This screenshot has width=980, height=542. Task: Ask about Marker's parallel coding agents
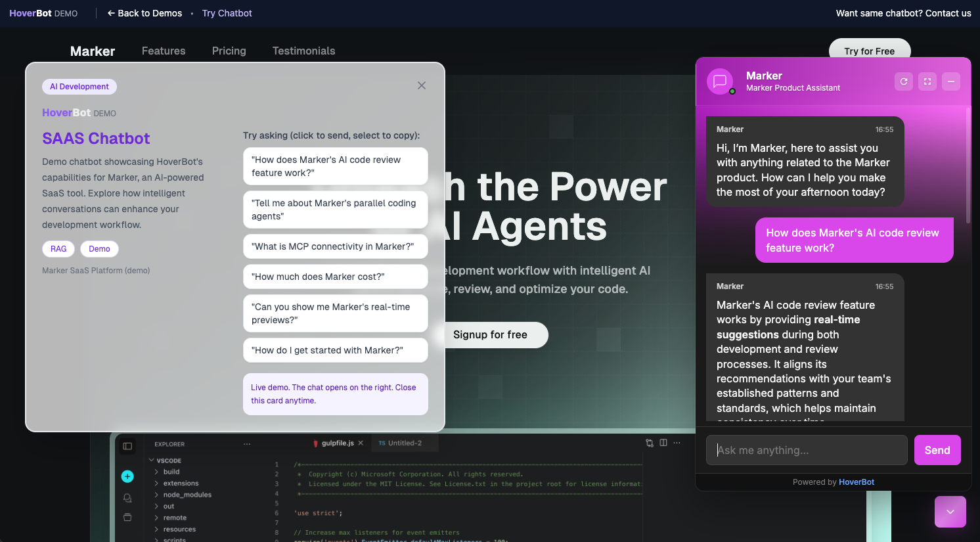pos(336,210)
